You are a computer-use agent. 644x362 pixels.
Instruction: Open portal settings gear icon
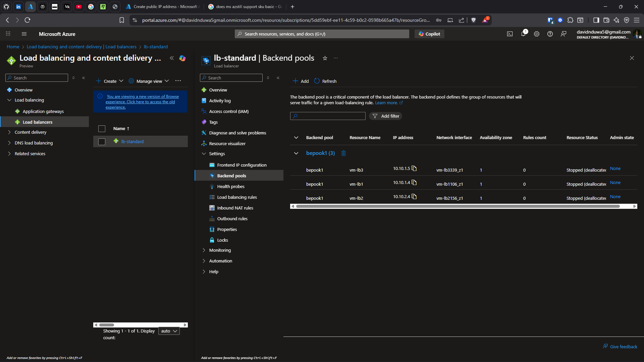pyautogui.click(x=537, y=34)
